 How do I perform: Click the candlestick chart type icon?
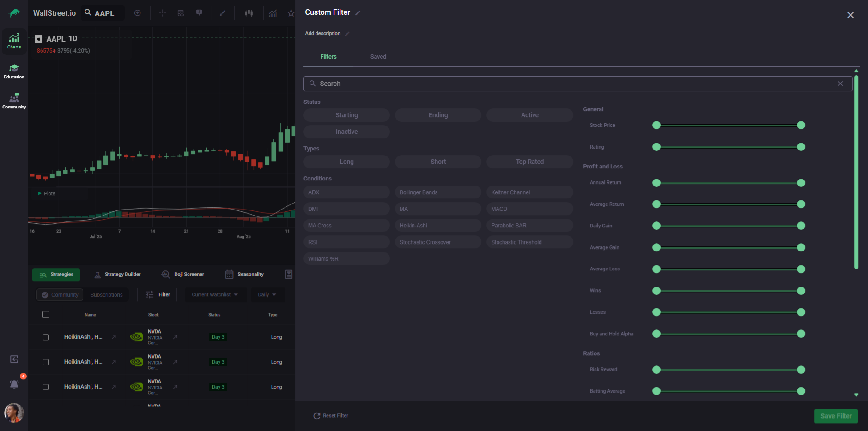pyautogui.click(x=249, y=13)
